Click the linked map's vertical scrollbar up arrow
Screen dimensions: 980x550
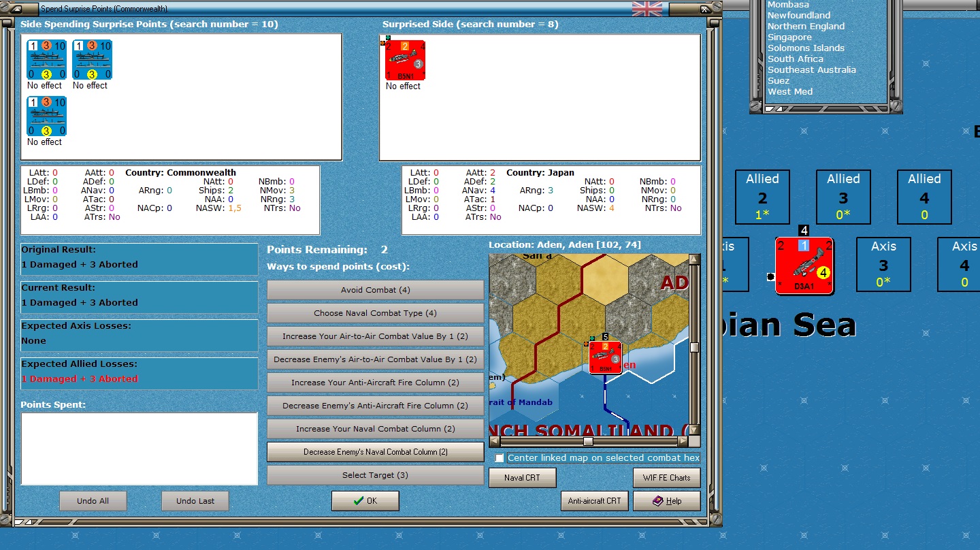(x=694, y=260)
